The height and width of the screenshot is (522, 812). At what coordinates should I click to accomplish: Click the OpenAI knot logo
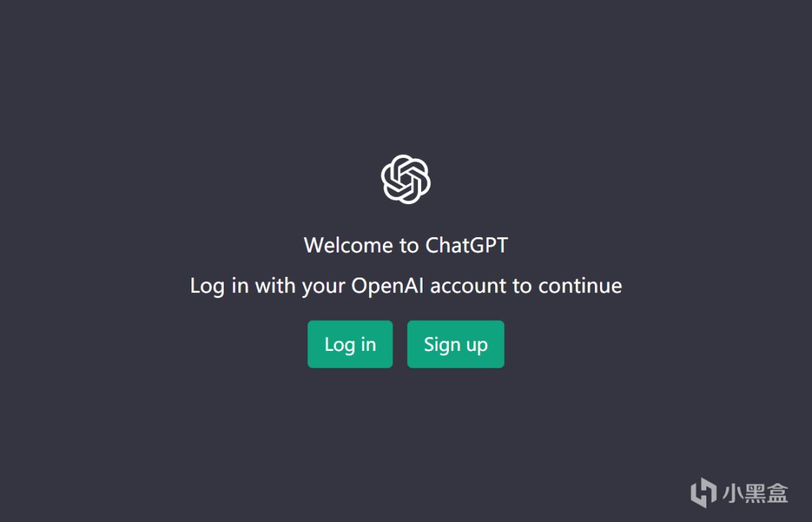pyautogui.click(x=406, y=179)
